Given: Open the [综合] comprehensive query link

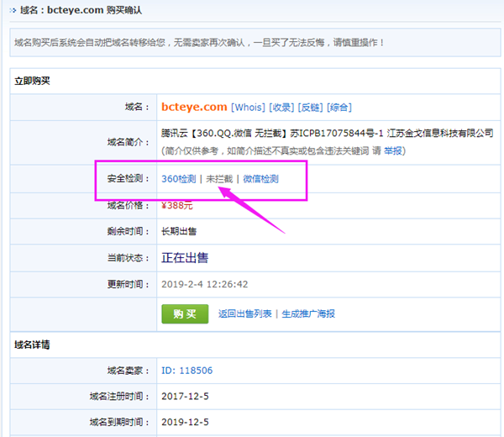Looking at the screenshot, I should tap(339, 108).
